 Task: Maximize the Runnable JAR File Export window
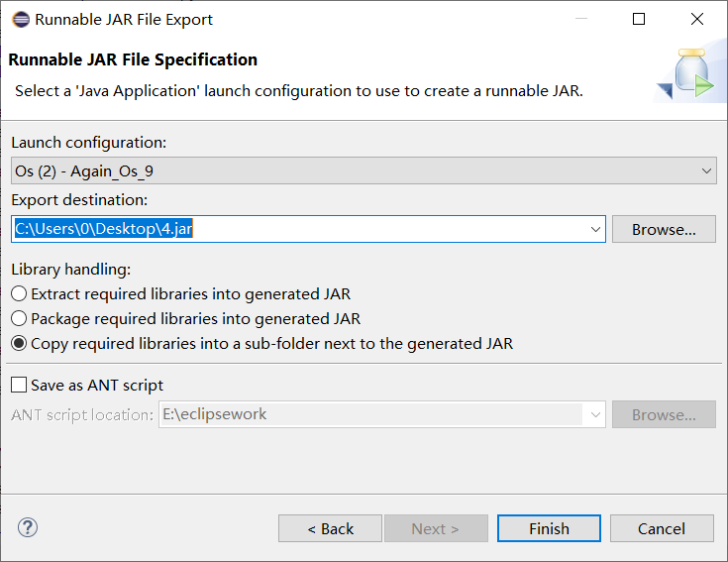639,19
